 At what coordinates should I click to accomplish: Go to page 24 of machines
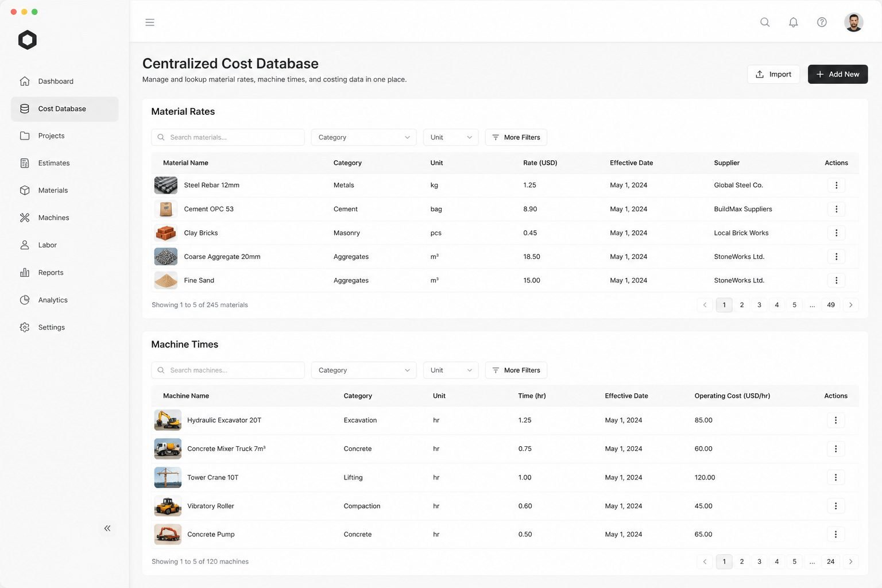[831, 562]
